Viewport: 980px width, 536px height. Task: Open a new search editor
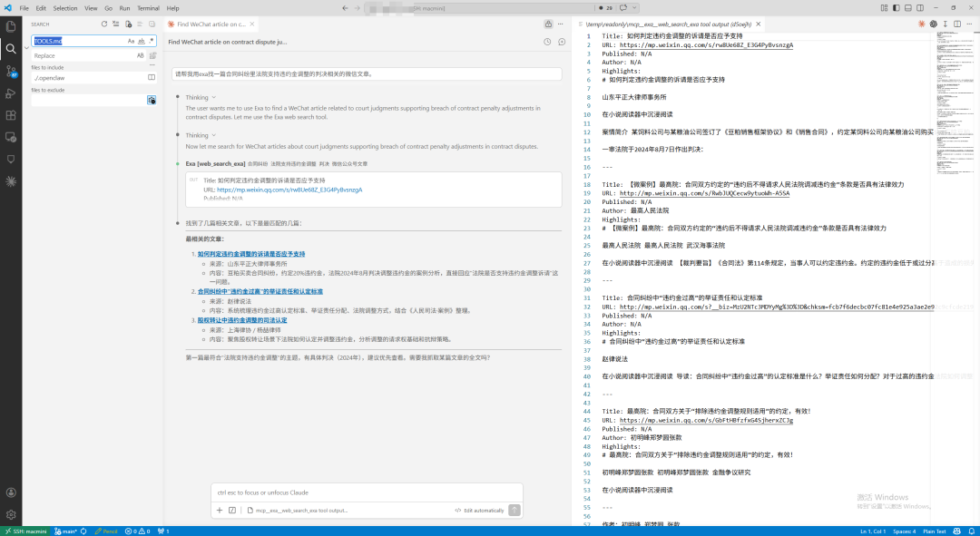click(x=128, y=24)
